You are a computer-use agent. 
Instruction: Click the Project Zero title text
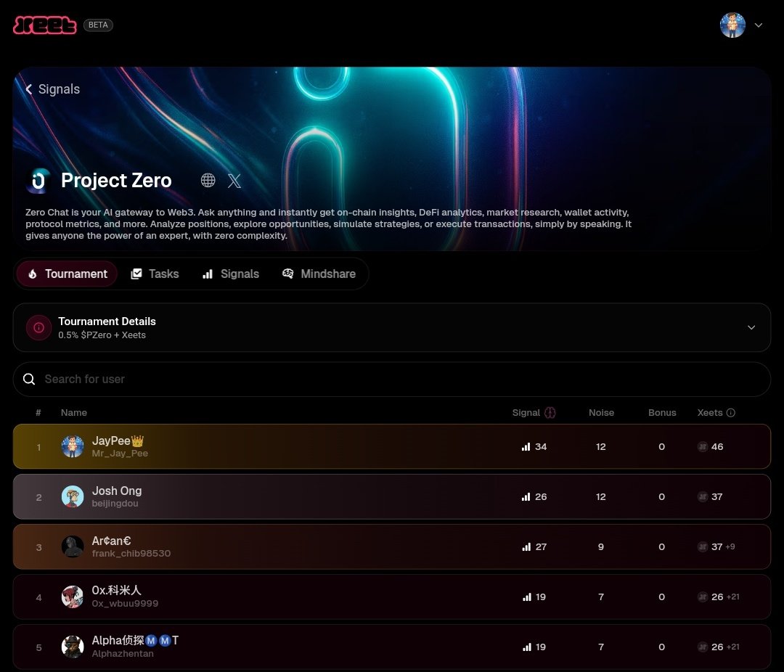116,181
